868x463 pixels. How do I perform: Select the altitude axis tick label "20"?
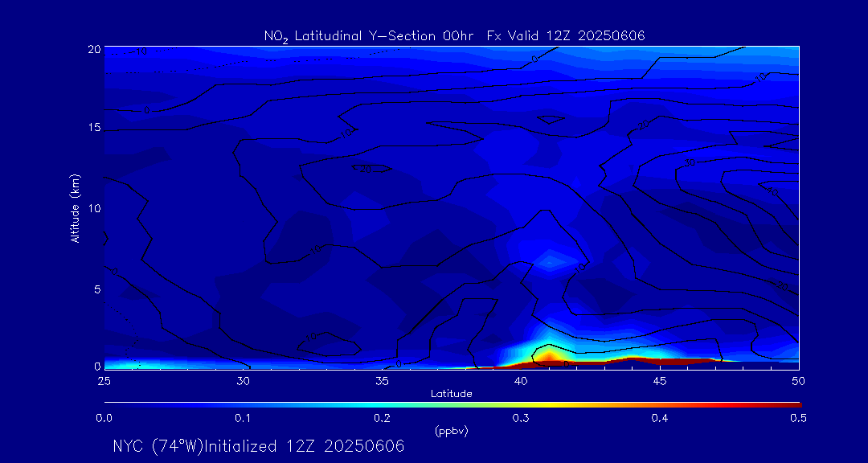95,49
